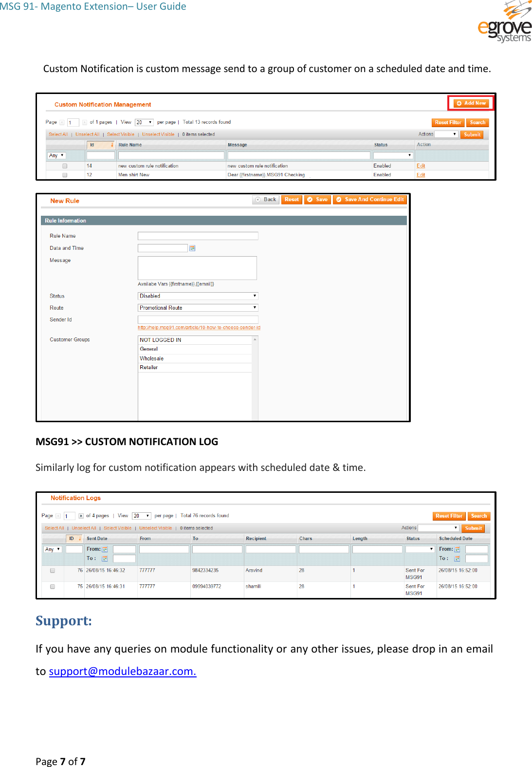
Task: Click the Message filter input field in rules grid
Action: 299,155
